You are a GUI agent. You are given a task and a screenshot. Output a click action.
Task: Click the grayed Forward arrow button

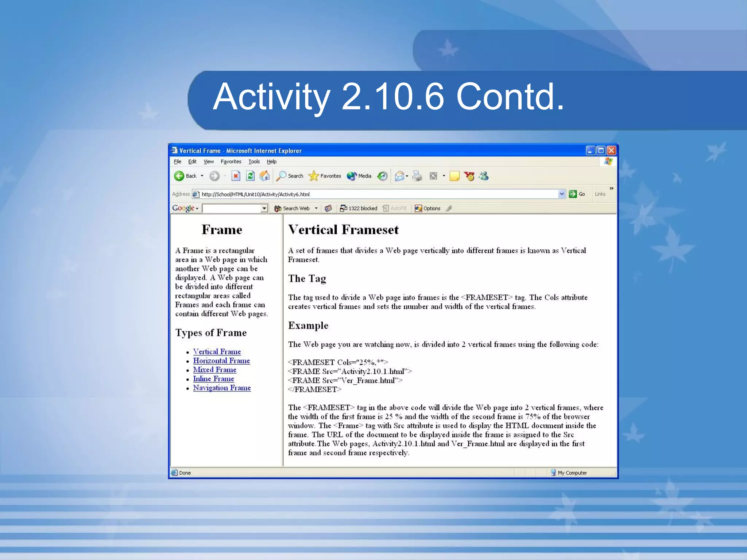214,176
